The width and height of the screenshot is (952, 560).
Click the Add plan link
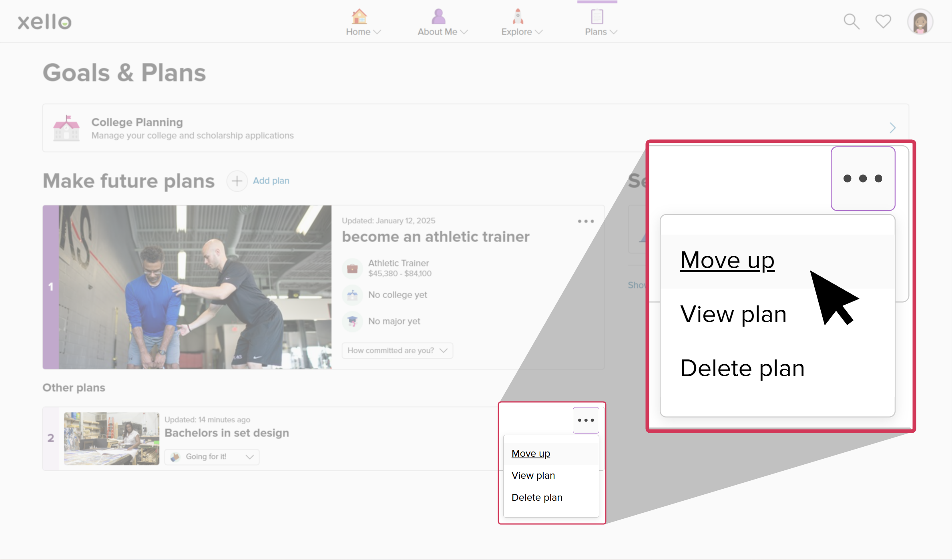[271, 181]
